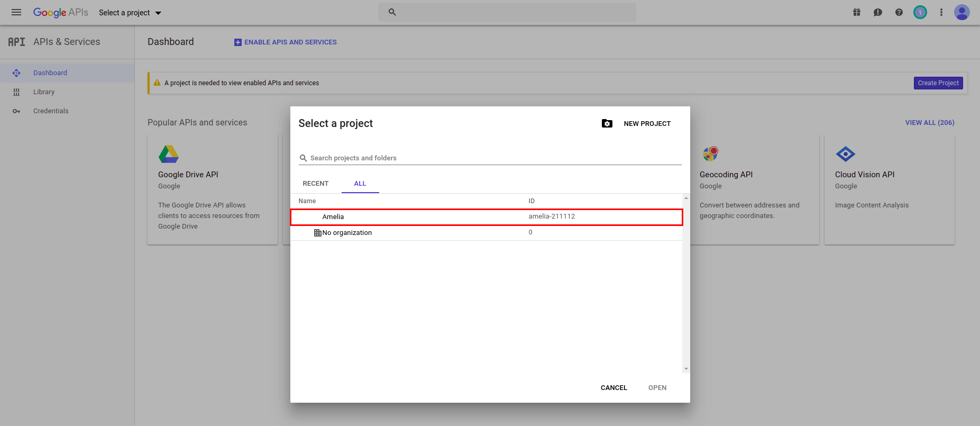Image resolution: width=980 pixels, height=426 pixels.
Task: Open the Geocoding API card title
Action: point(726,175)
